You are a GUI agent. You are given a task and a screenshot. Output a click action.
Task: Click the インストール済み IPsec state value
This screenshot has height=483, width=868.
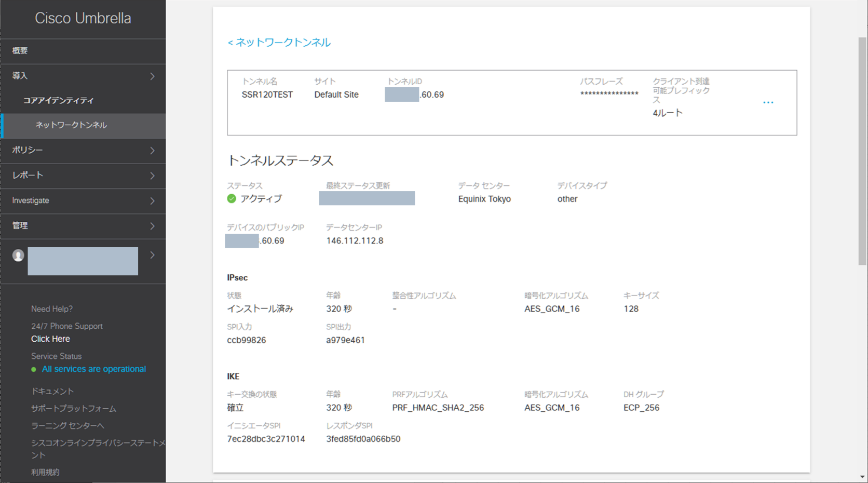tap(260, 308)
